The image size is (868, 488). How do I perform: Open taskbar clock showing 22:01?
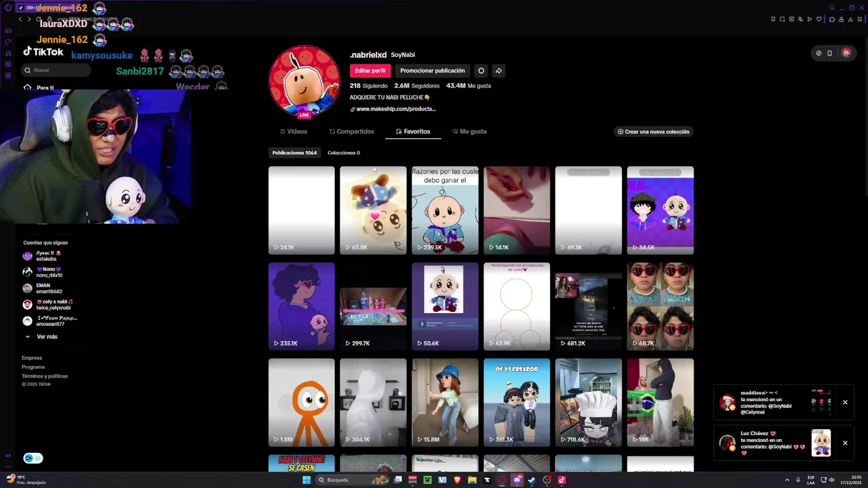coord(851,480)
